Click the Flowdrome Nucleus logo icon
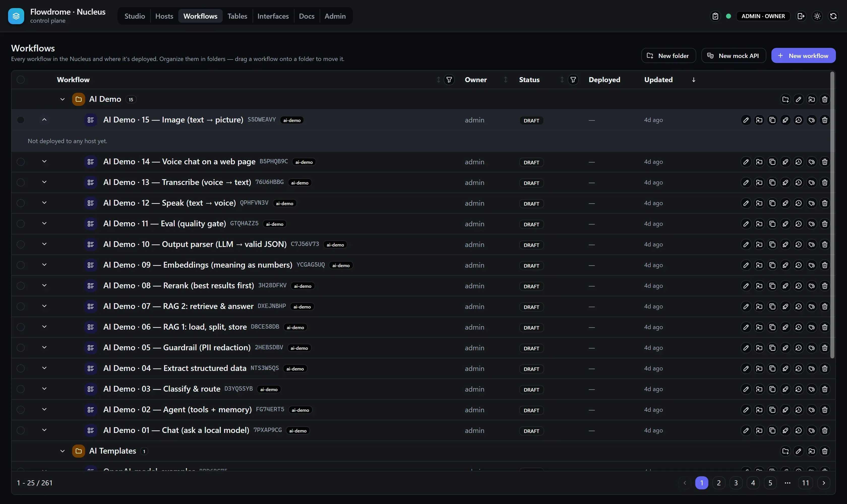Image resolution: width=847 pixels, height=504 pixels. [x=16, y=16]
